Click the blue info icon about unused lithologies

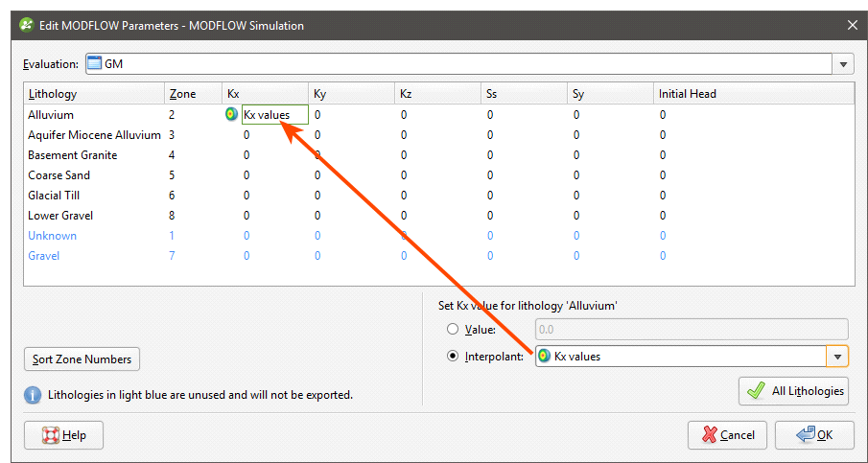pos(33,395)
